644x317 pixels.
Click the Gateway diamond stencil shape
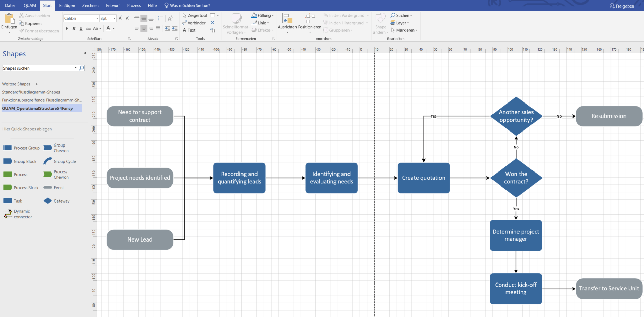(x=48, y=201)
